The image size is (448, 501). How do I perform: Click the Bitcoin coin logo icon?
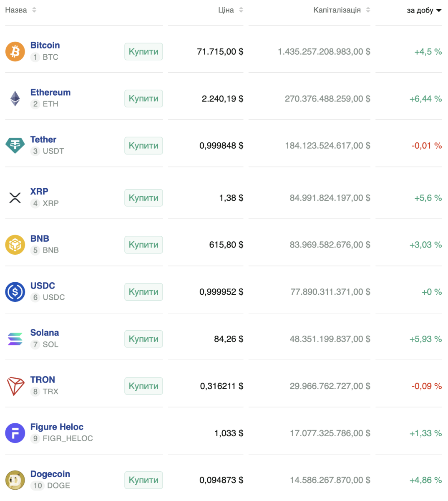[x=15, y=51]
